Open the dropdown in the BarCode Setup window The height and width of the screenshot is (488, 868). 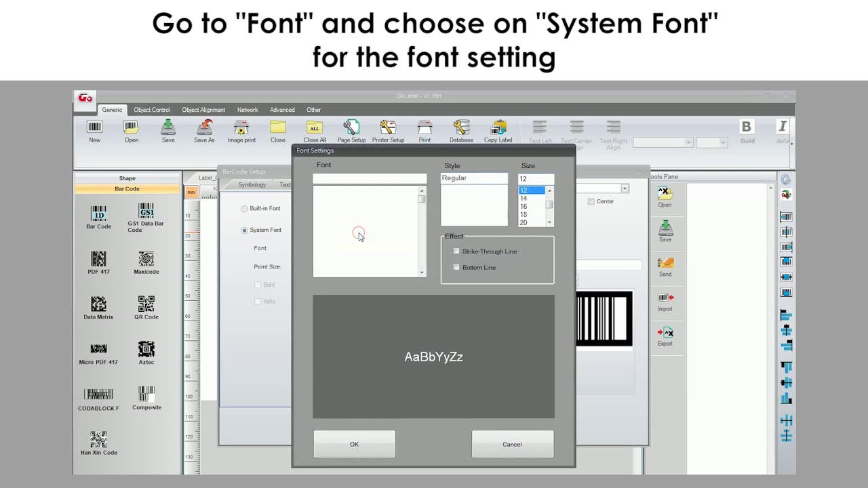click(x=625, y=188)
